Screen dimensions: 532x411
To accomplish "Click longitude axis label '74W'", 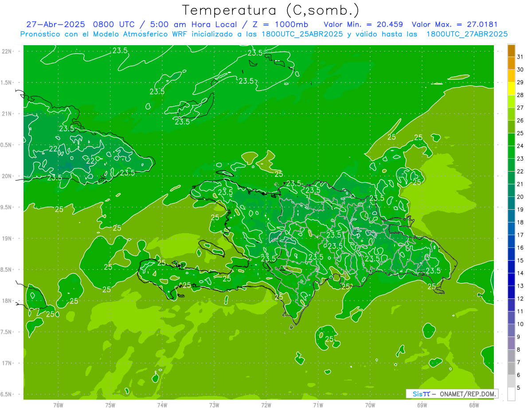I will (162, 405).
